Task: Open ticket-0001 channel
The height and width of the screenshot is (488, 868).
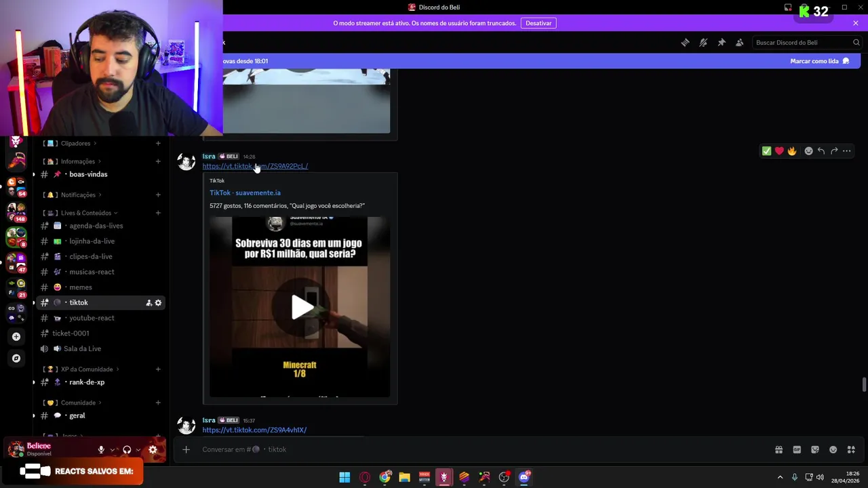Action: click(x=100, y=333)
